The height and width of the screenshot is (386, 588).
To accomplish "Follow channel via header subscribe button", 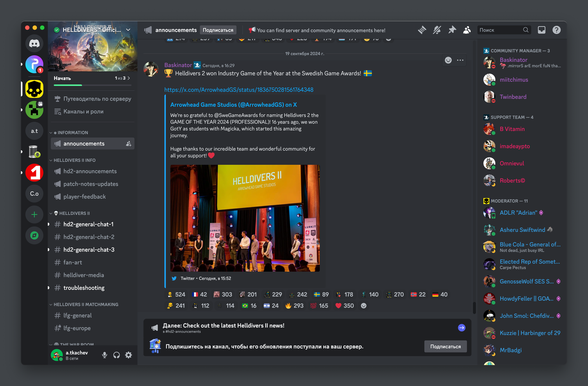I will pyautogui.click(x=218, y=30).
